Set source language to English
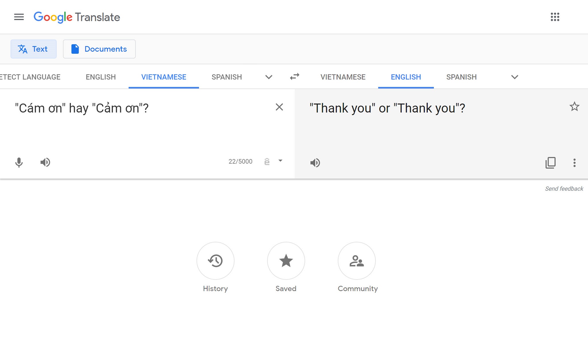This screenshot has width=588, height=364. click(101, 77)
